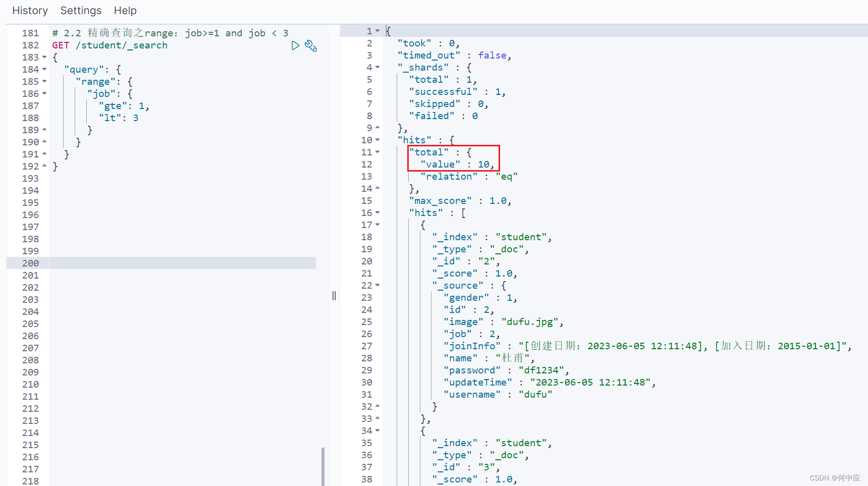Click the "_id" : "3" line
This screenshot has width=868, height=486.
[466, 467]
